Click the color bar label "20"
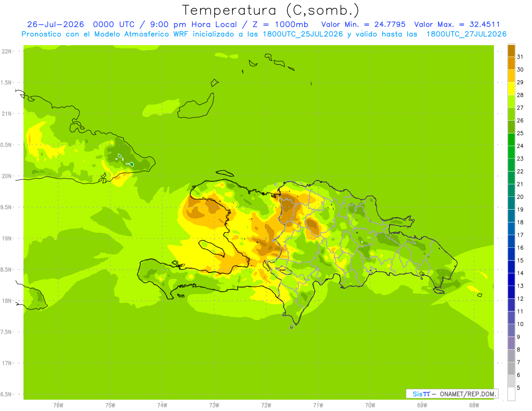Screen dimensions: 532x411 click(x=520, y=197)
